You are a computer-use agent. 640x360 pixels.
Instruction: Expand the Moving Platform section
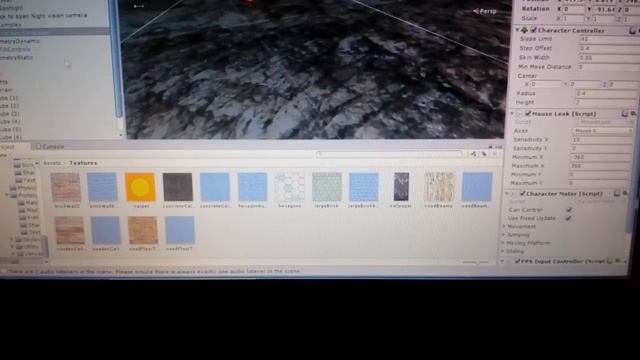(x=503, y=243)
